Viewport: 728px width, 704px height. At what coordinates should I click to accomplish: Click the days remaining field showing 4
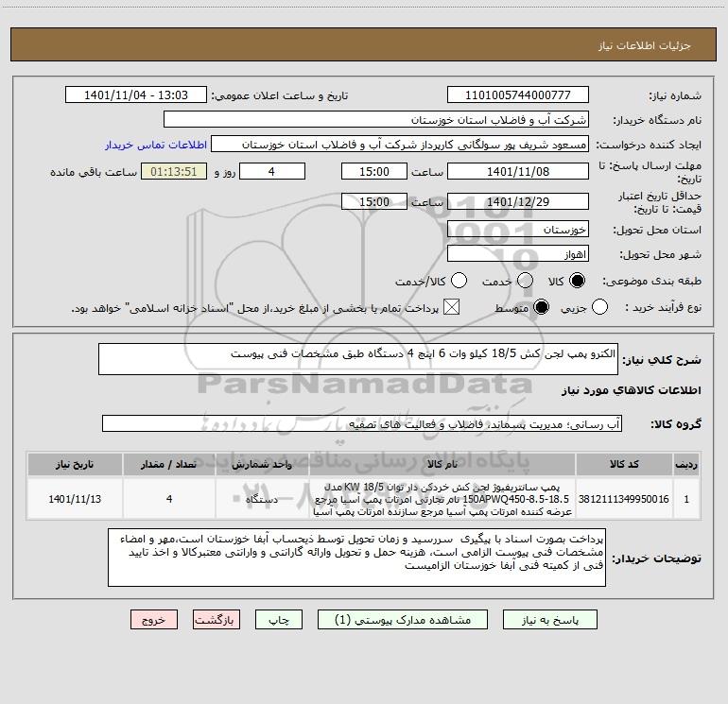pos(272,172)
